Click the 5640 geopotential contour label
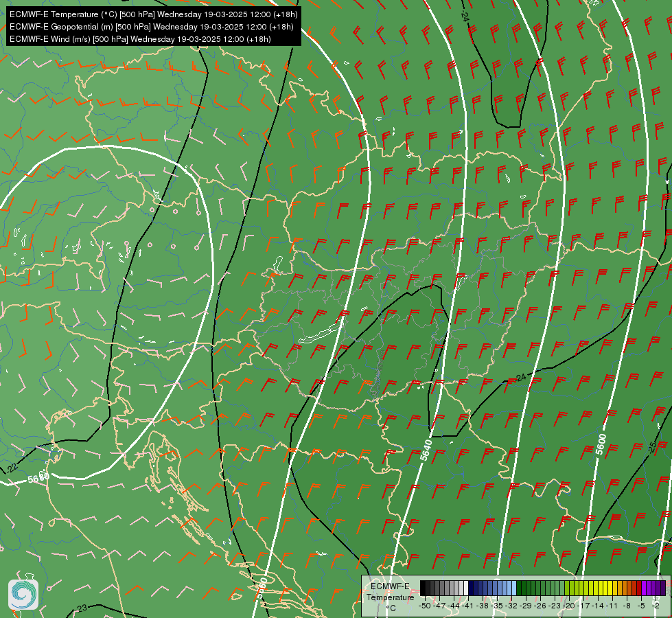This screenshot has height=618, width=672. coord(426,450)
